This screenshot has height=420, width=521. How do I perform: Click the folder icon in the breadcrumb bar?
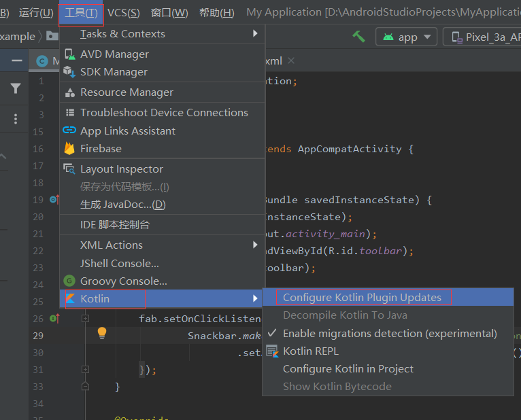tap(52, 35)
